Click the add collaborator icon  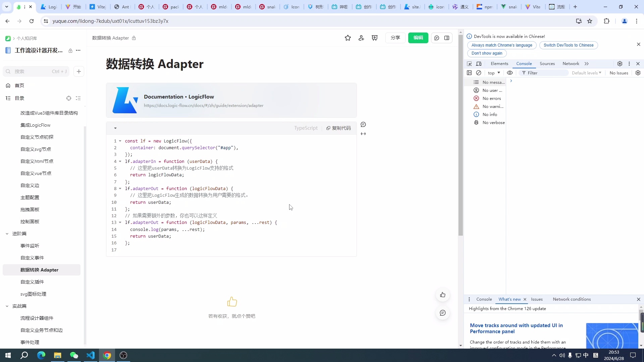pyautogui.click(x=361, y=38)
